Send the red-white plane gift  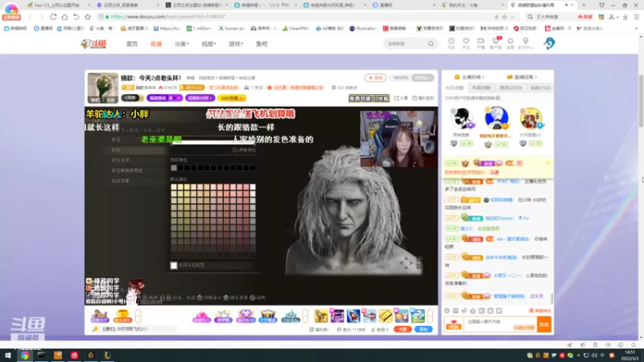coord(369,316)
